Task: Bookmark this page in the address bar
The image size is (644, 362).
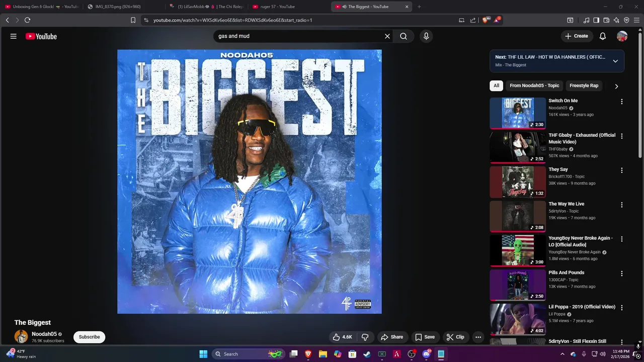Action: tap(133, 20)
